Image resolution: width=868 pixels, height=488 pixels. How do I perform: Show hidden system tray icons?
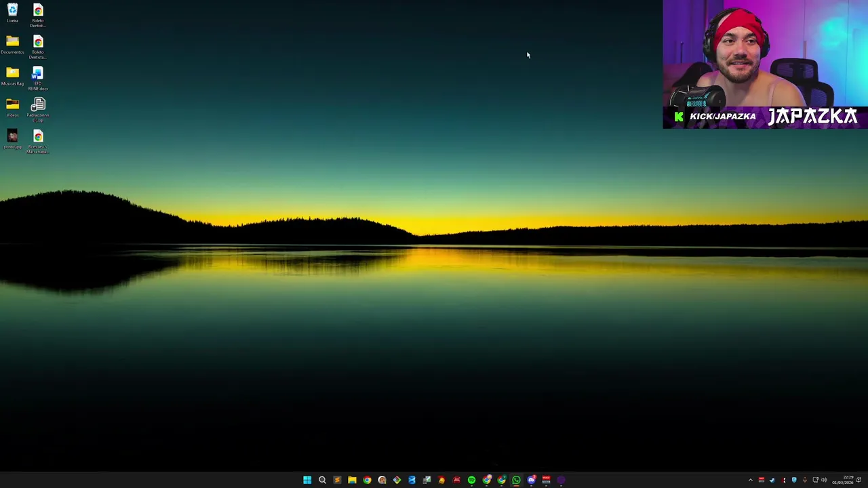click(x=751, y=480)
